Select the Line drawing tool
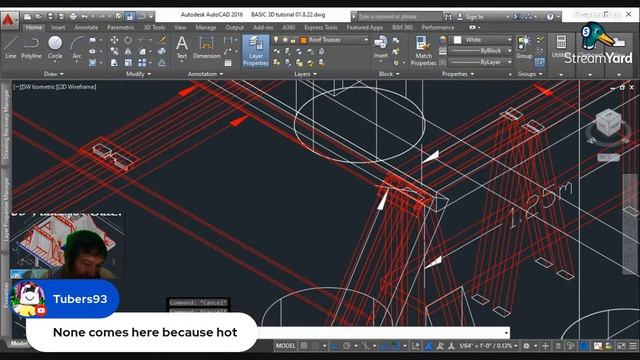The height and width of the screenshot is (360, 640). click(x=11, y=47)
